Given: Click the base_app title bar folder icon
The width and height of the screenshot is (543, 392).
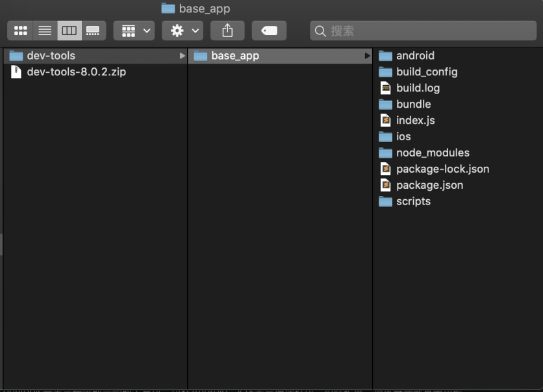Looking at the screenshot, I should point(168,8).
